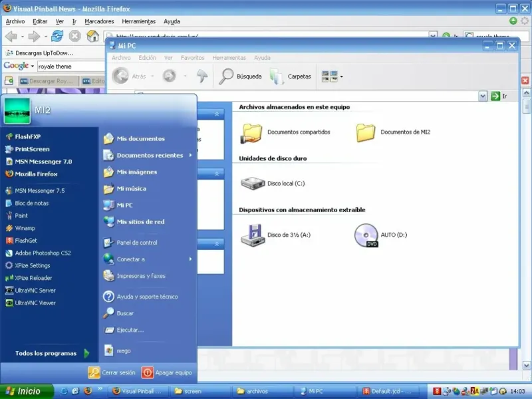Open Ayuda y soporte técnico

coord(140,297)
